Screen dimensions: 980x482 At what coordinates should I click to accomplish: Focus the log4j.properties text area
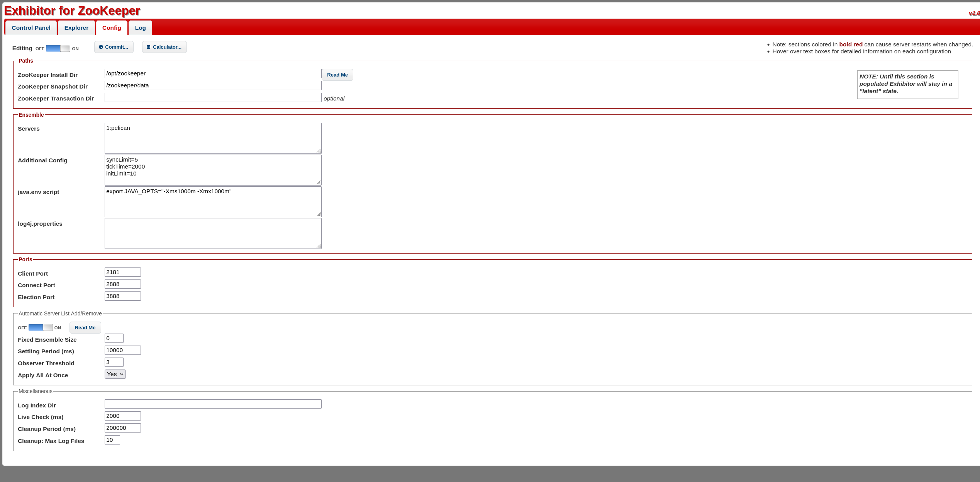pos(213,233)
